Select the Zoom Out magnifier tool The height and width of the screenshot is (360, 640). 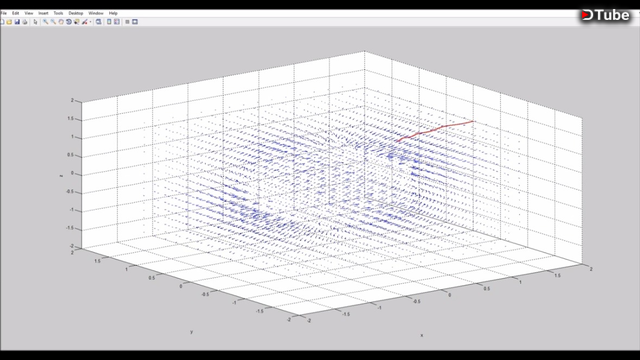click(53, 22)
